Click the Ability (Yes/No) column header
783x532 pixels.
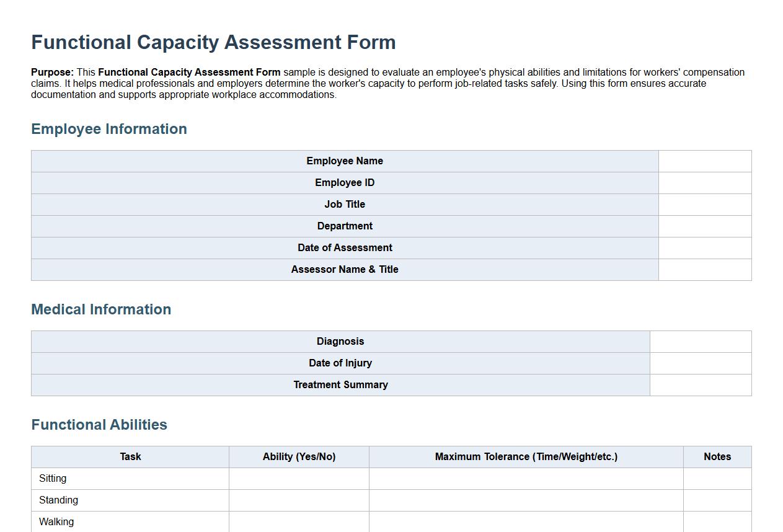(299, 456)
